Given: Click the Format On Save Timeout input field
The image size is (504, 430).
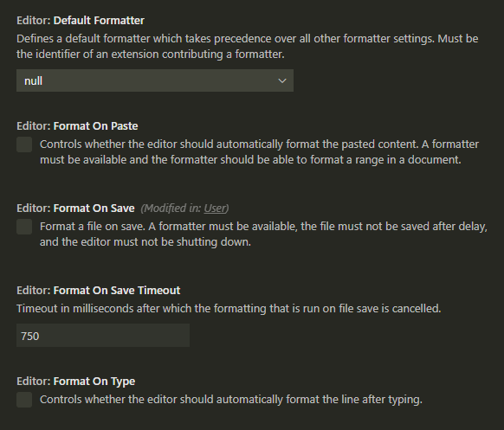Looking at the screenshot, I should click(x=103, y=336).
